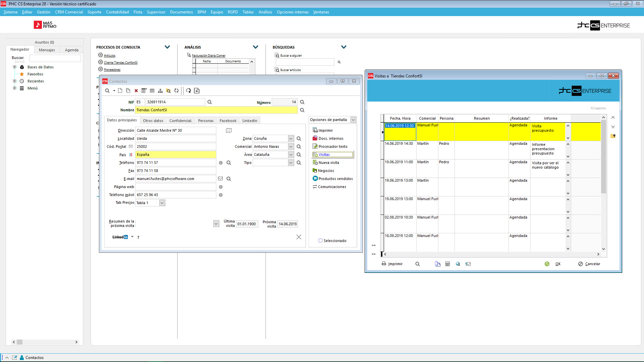Click Visitas grid vertical scrollbar thumb

[x=603, y=157]
